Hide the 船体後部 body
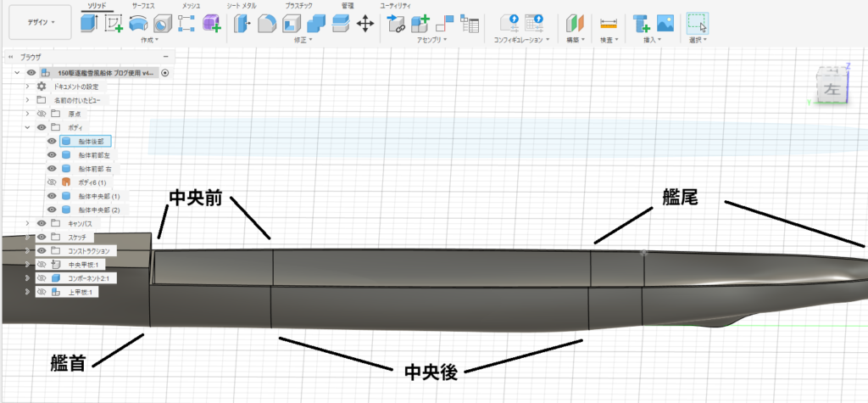This screenshot has width=868, height=403. click(x=53, y=141)
